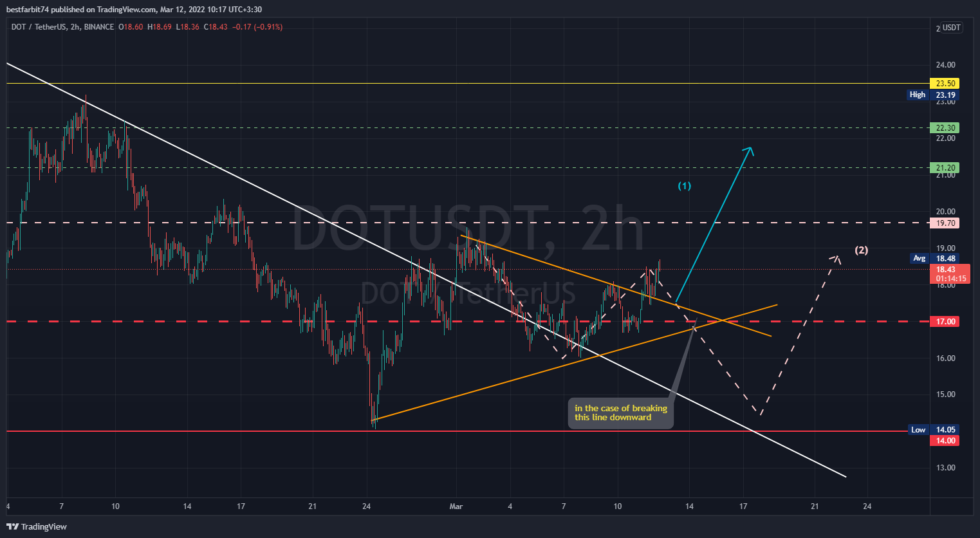Click the red 14.00 price label
The image size is (980, 538).
pyautogui.click(x=945, y=440)
